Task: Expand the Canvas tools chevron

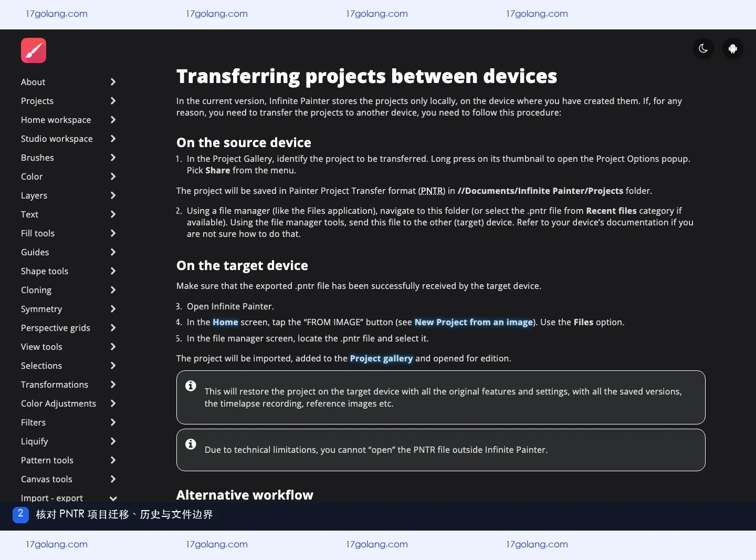Action: 113,479
